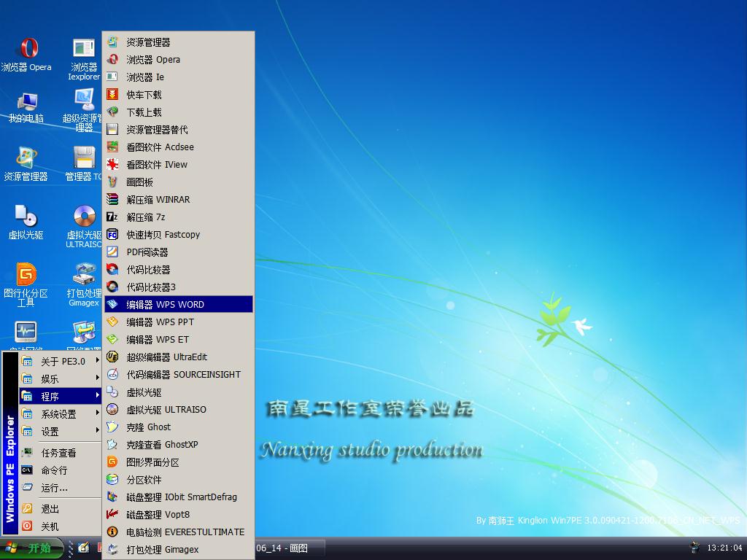The width and height of the screenshot is (747, 560).
Task: Click the 7z archive icon
Action: click(x=112, y=217)
